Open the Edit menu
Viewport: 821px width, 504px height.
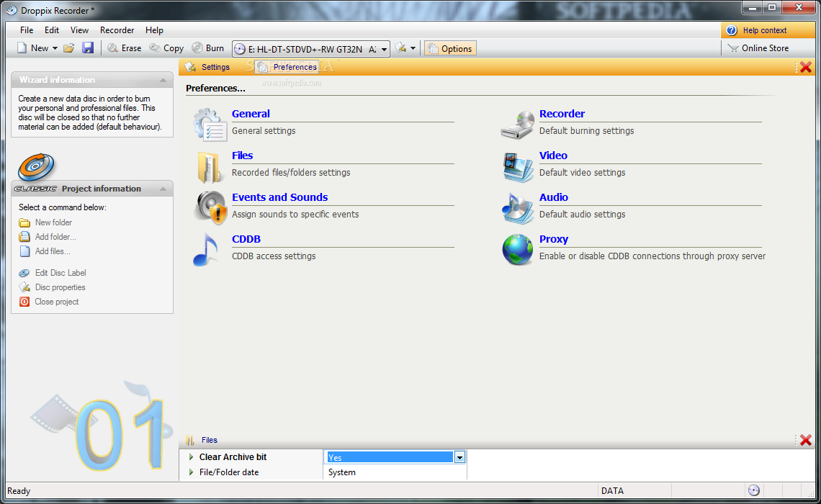tap(51, 30)
